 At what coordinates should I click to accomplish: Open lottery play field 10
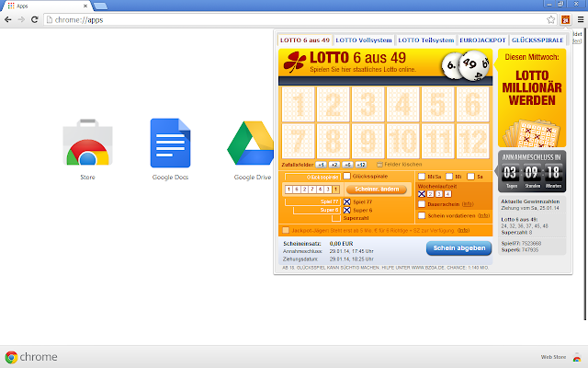tap(402, 141)
